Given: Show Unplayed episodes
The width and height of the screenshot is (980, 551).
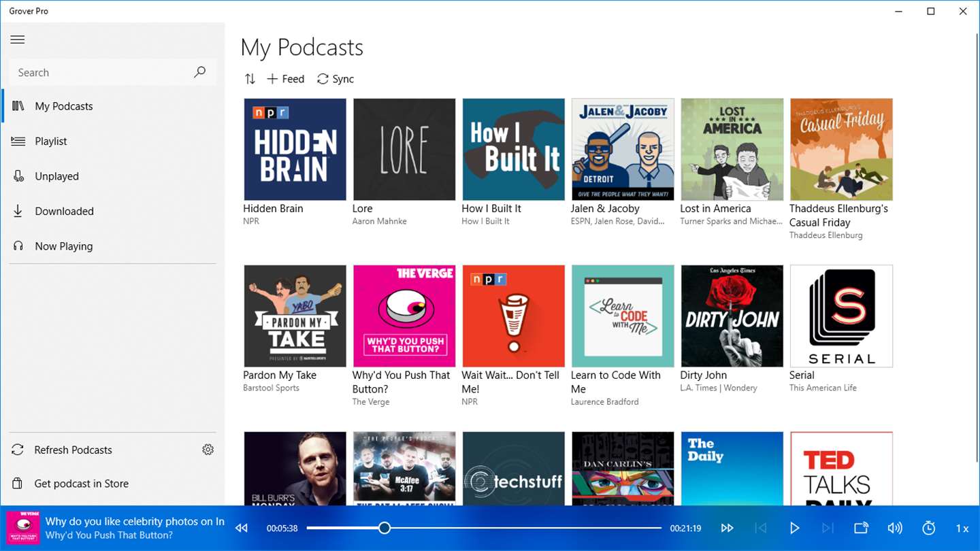Looking at the screenshot, I should click(113, 176).
